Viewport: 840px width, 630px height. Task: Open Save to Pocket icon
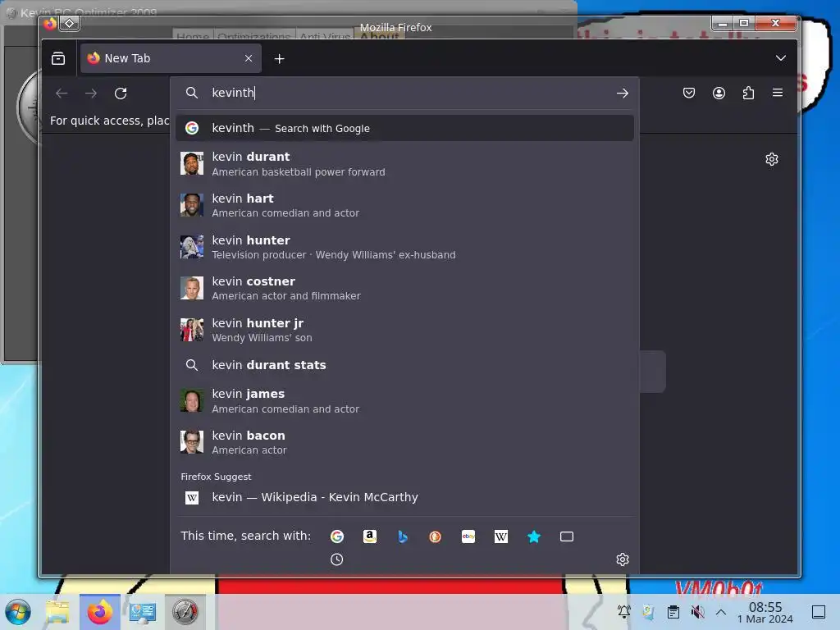tap(689, 93)
